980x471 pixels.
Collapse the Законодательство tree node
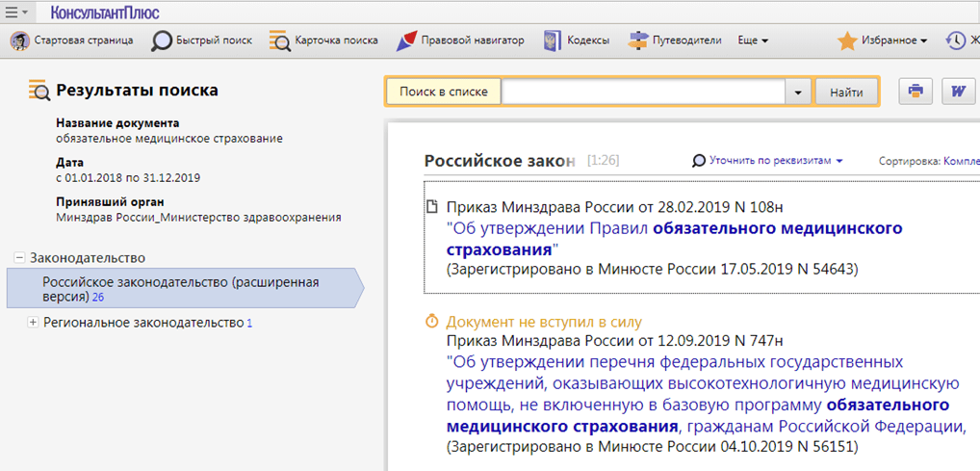(x=19, y=258)
